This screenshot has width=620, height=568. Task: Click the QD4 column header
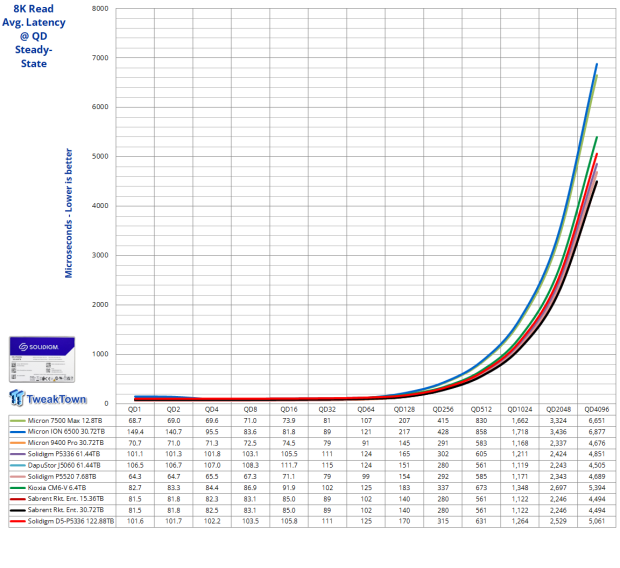(x=212, y=409)
